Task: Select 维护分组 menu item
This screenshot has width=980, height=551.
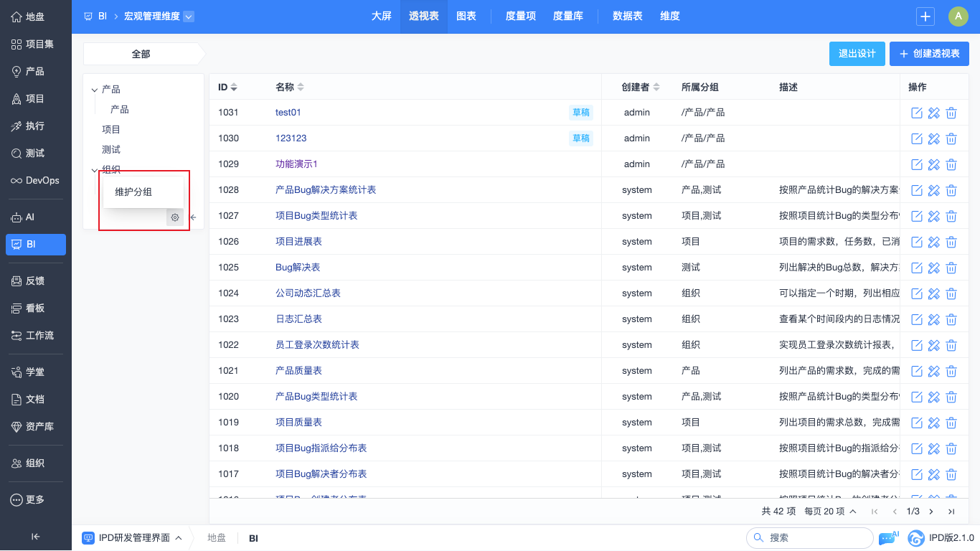Action: coord(134,192)
